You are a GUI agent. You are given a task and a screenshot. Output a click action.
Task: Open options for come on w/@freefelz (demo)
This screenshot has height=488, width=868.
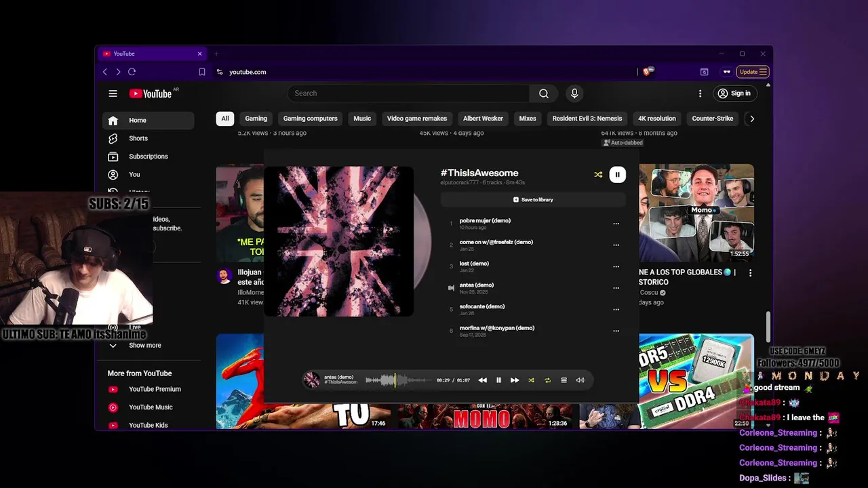(x=616, y=245)
